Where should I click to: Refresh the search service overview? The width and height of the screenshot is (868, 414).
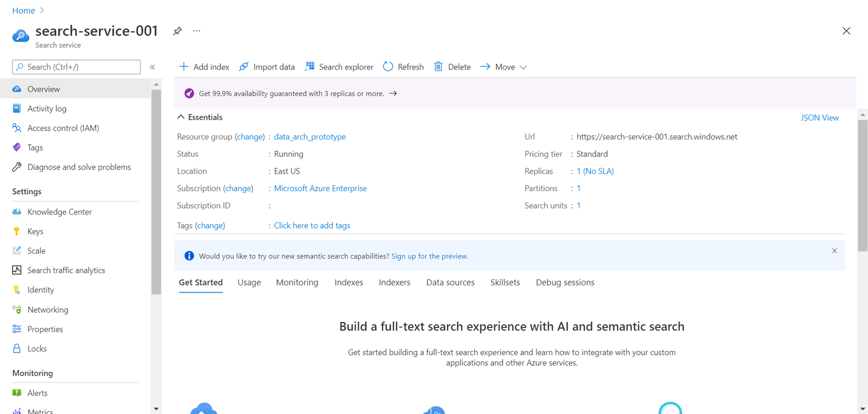point(403,67)
